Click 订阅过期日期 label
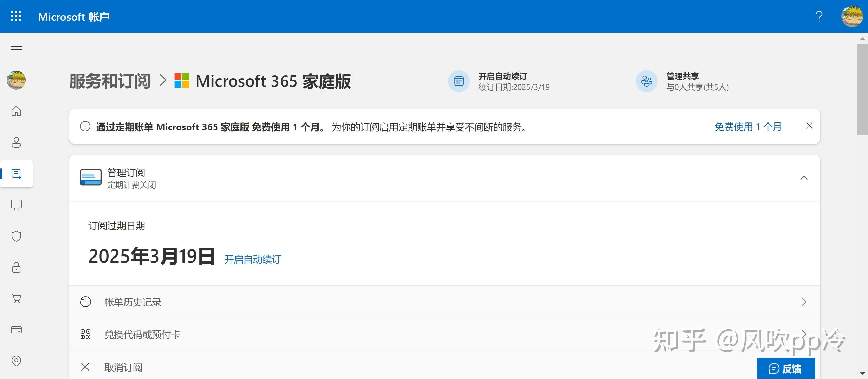This screenshot has height=379, width=868. click(117, 226)
